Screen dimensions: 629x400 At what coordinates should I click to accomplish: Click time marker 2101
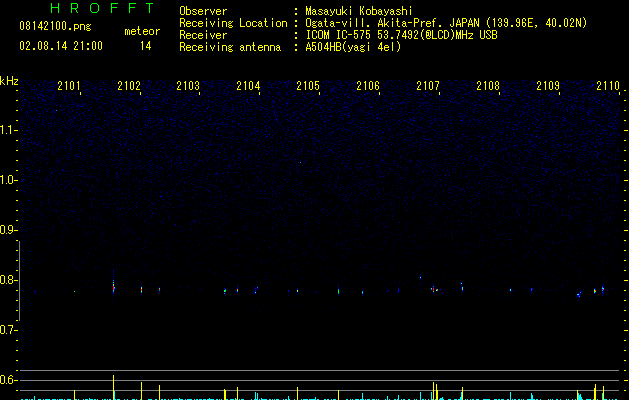coord(69,85)
